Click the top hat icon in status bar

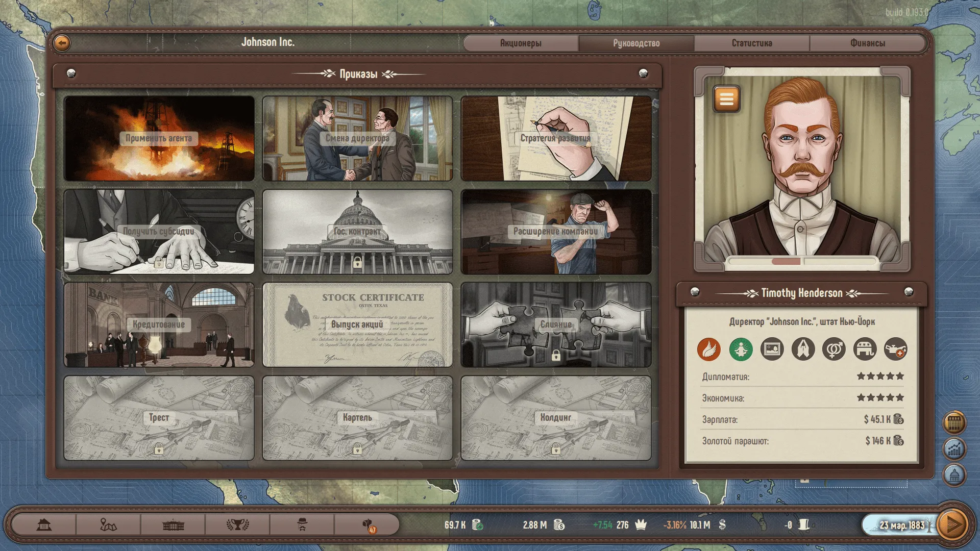(804, 525)
